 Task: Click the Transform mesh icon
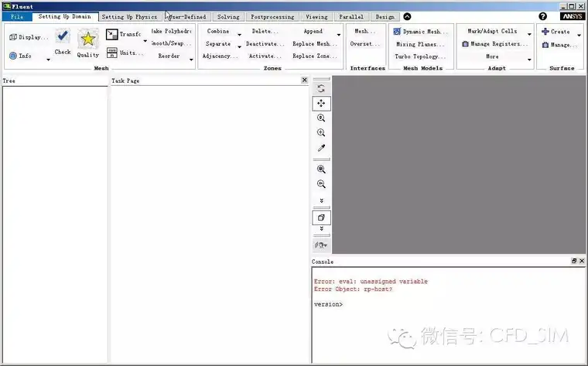pos(111,34)
